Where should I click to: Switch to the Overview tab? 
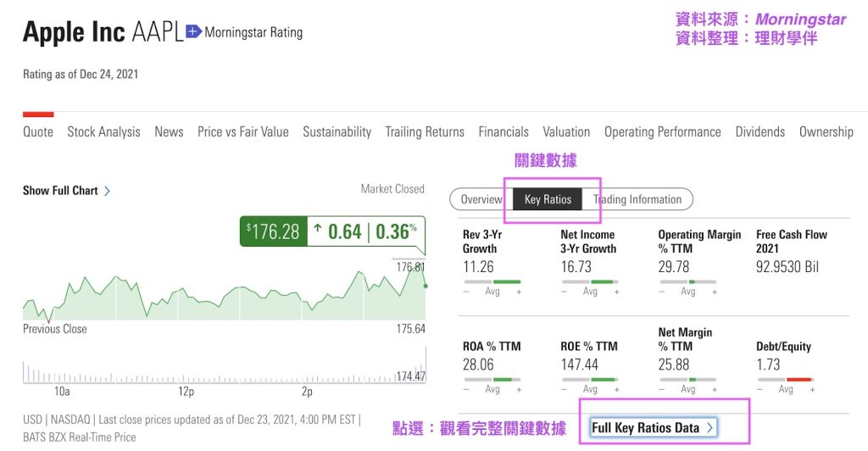(x=481, y=199)
